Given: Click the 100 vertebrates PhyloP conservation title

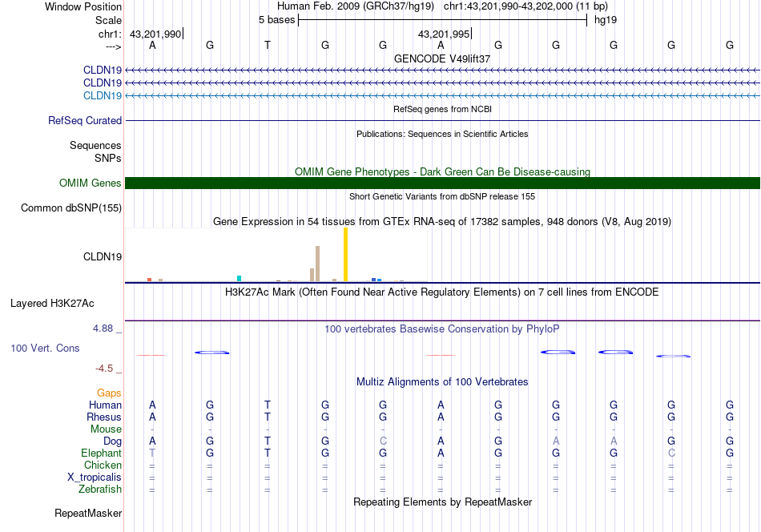Looking at the screenshot, I should (x=442, y=329).
